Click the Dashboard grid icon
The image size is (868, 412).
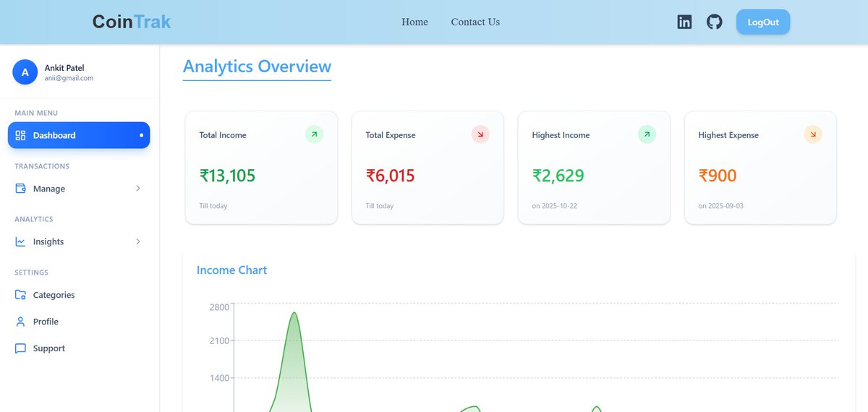[20, 135]
